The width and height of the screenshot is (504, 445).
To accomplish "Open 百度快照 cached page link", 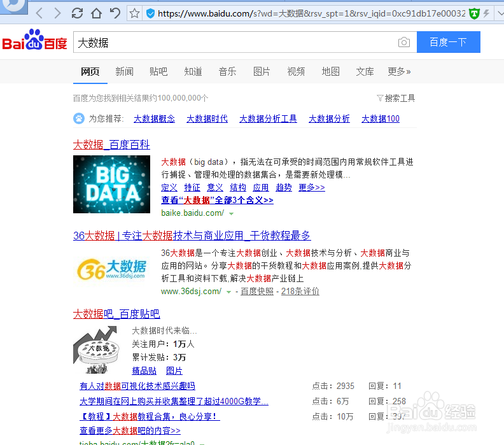I will [x=257, y=292].
